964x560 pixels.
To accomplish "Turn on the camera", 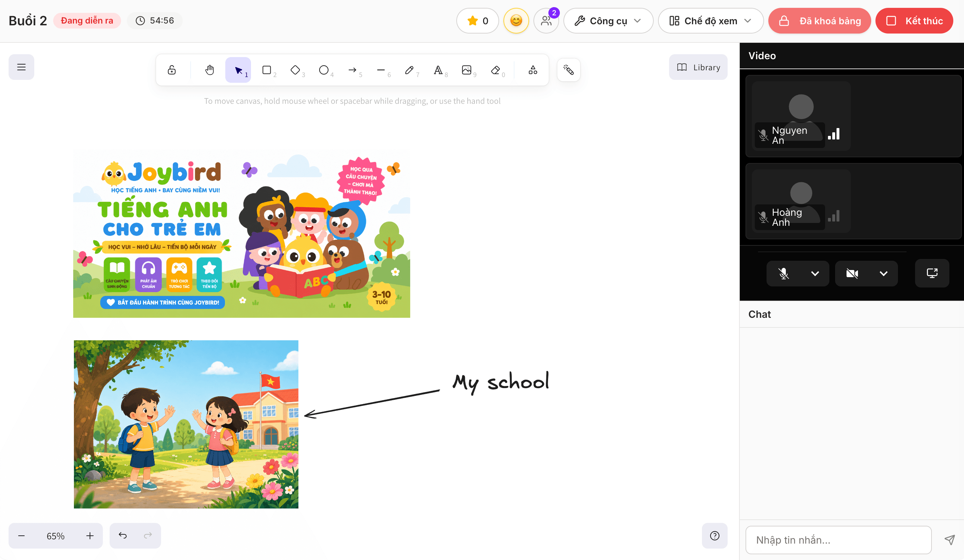I will tap(852, 273).
